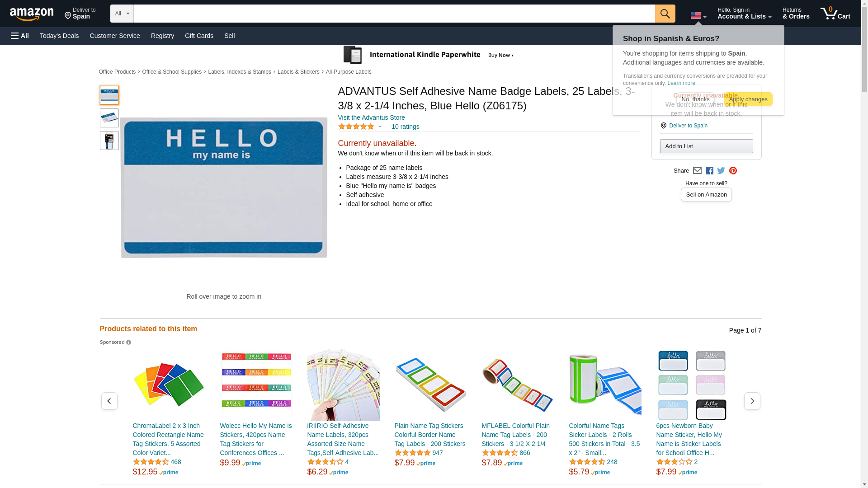The image size is (868, 488).
Task: Share on Facebook icon
Action: (709, 171)
